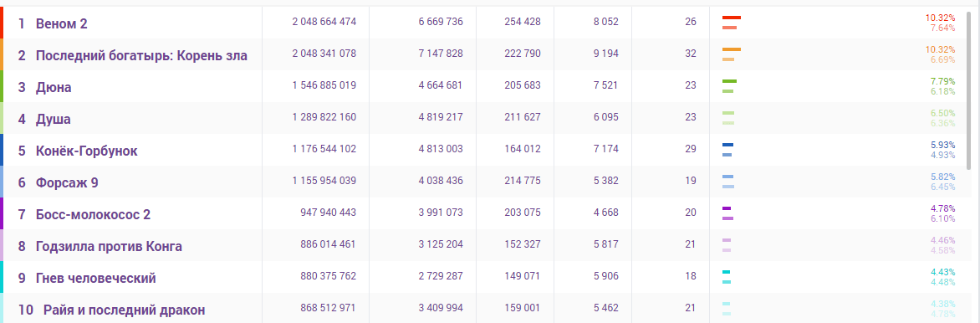This screenshot has width=980, height=323.
Task: Select the Дюна movie title
Action: (54, 88)
